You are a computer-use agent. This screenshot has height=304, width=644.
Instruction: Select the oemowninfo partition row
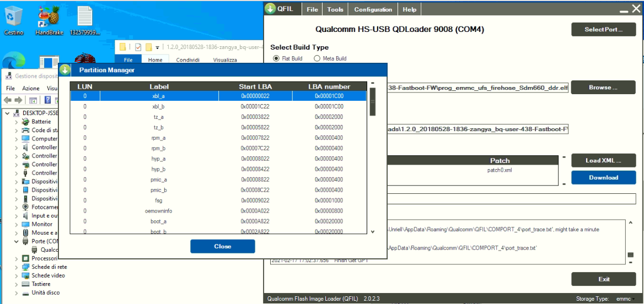(x=218, y=211)
